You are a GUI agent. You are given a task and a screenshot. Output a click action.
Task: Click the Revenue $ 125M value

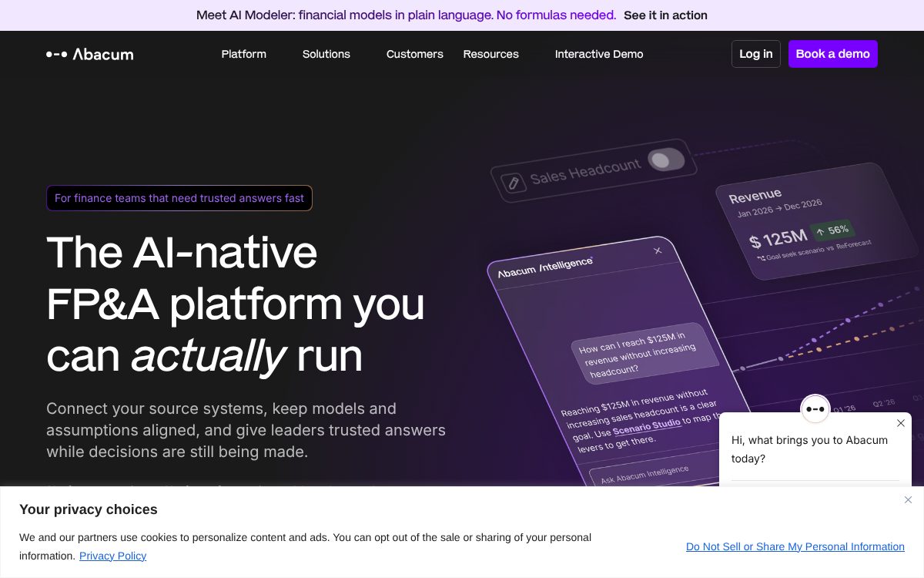coord(778,239)
